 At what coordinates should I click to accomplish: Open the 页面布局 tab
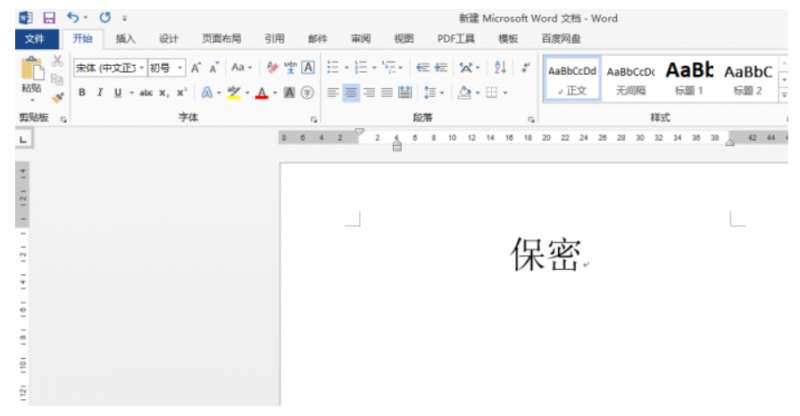221,39
